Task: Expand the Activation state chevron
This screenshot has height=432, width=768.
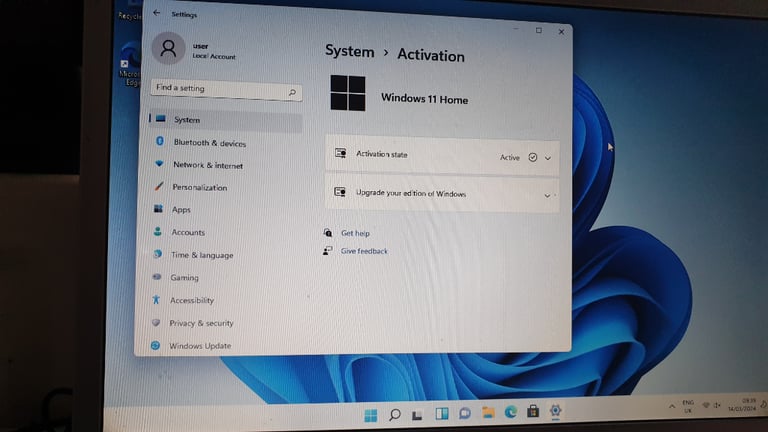Action: point(548,158)
